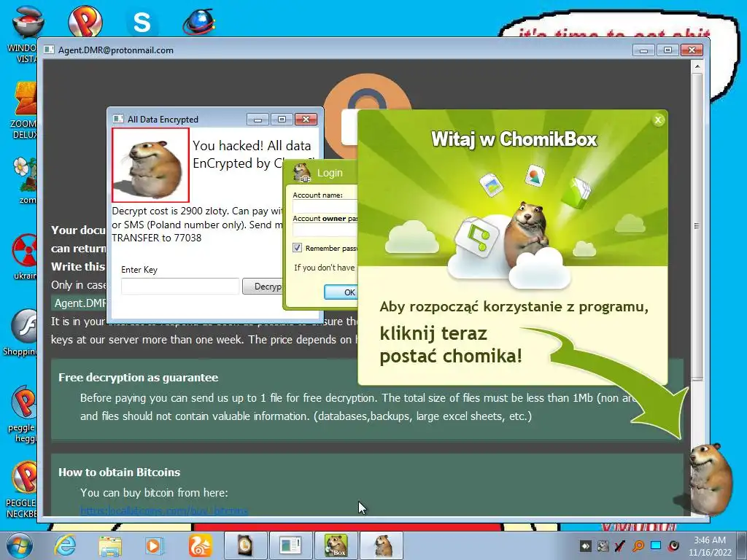This screenshot has height=560, width=747.
Task: Minimize the All Data Encrypted window
Action: click(258, 119)
